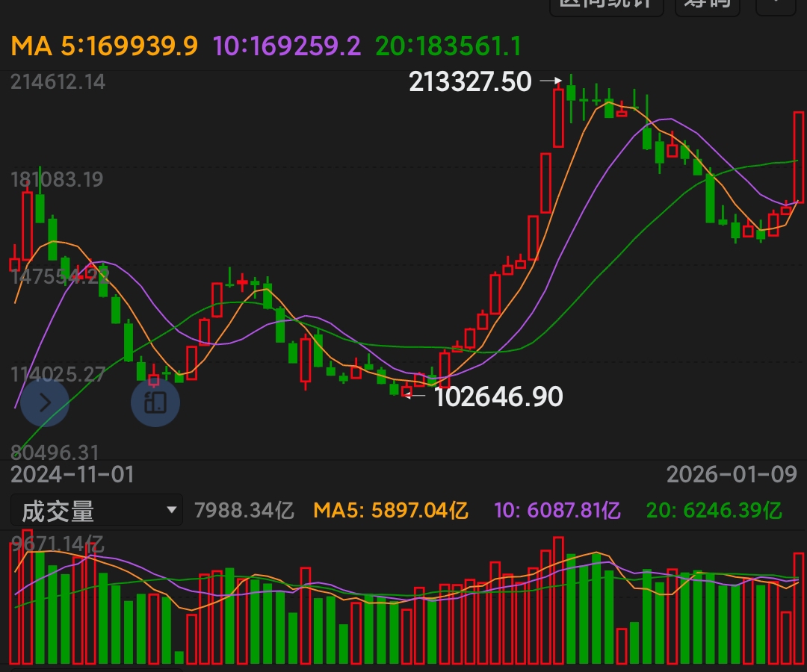
Task: Click the volume 10: 6087.81亿 label
Action: click(557, 511)
